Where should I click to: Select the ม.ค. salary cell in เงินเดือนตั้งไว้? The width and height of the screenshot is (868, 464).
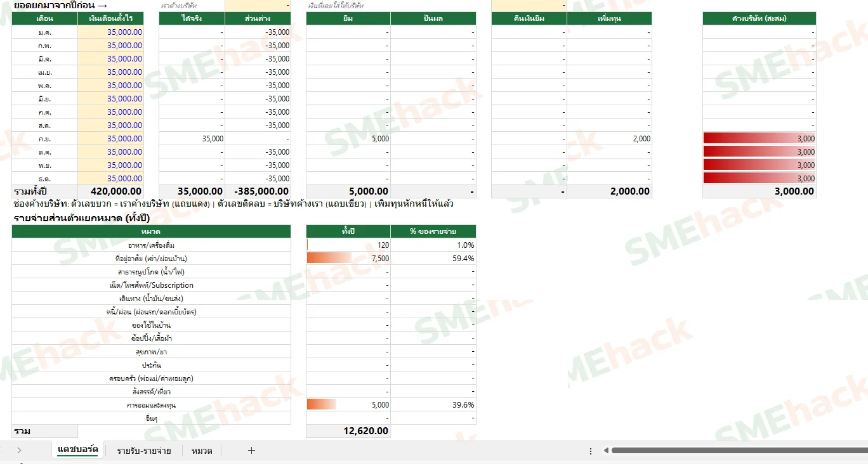point(111,32)
